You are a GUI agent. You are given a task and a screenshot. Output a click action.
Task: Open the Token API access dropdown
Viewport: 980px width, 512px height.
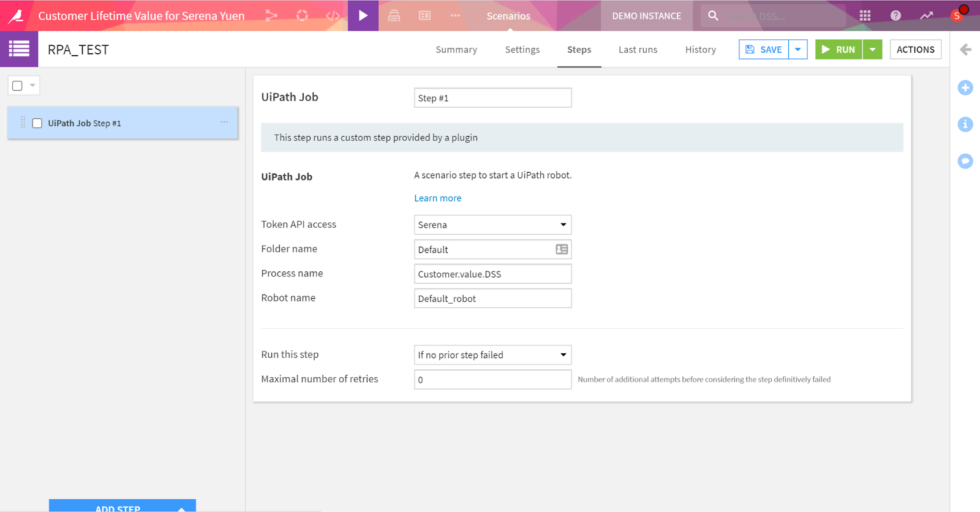tap(492, 225)
